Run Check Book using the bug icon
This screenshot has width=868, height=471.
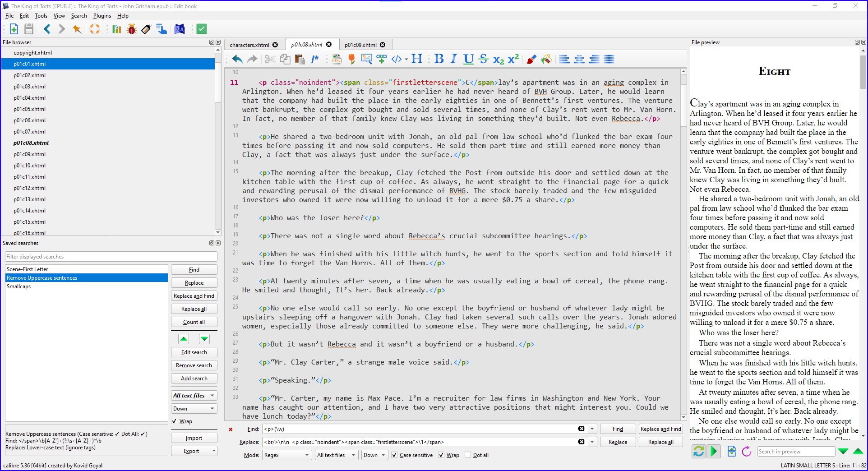coord(132,29)
